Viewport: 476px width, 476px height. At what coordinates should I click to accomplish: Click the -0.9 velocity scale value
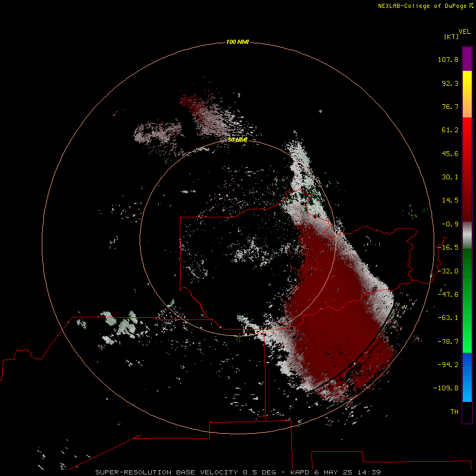click(450, 224)
